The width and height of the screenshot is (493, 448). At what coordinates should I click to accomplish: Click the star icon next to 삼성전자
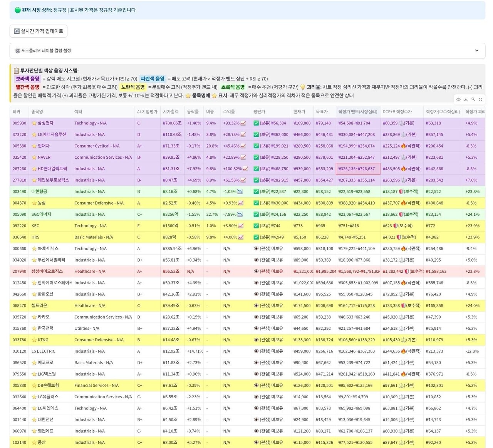click(x=34, y=123)
